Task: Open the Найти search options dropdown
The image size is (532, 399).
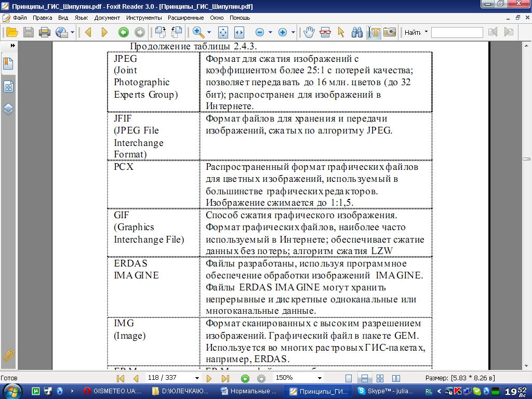Action: pos(426,32)
